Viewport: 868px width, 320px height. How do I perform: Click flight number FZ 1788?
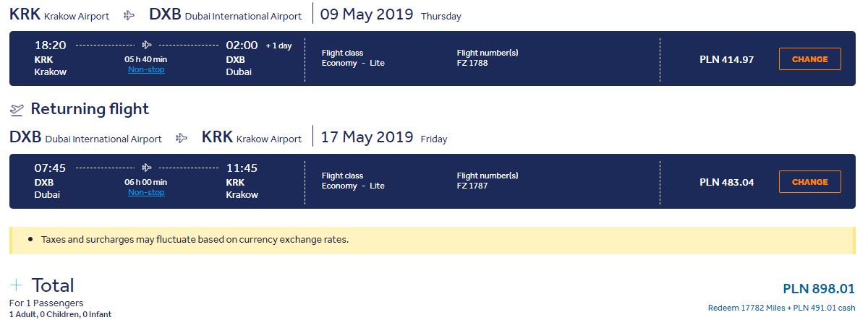pos(472,63)
